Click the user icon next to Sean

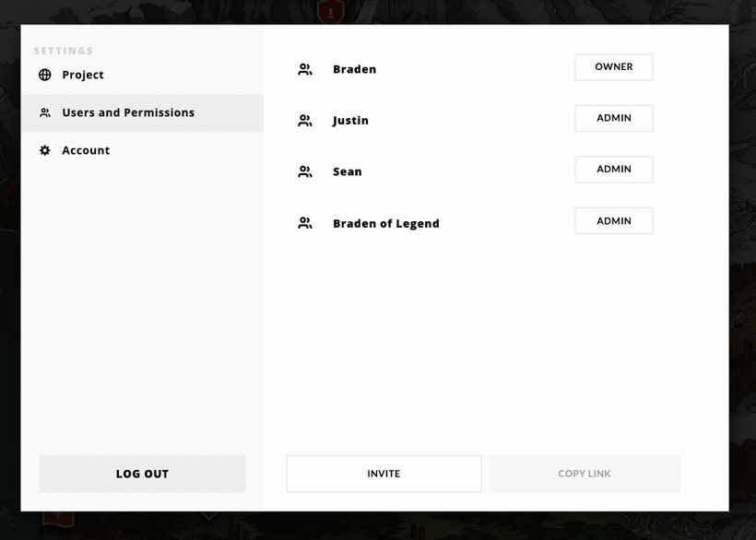click(x=305, y=171)
